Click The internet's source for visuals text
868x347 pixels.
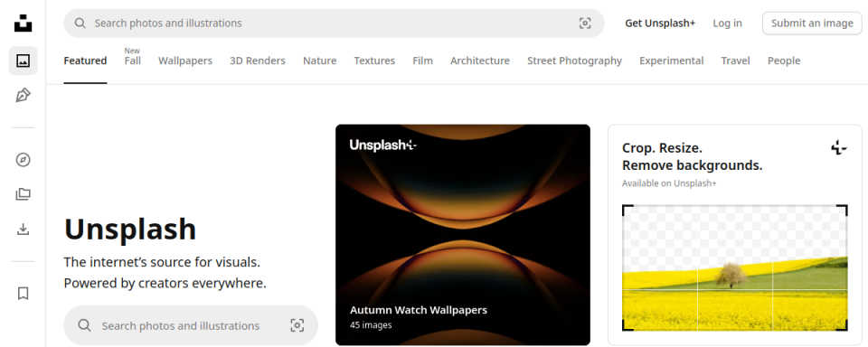162,262
